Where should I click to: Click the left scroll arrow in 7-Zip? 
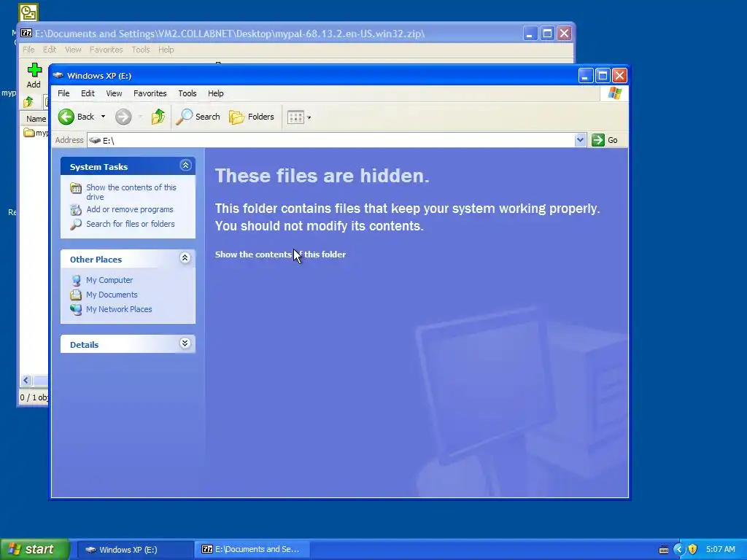tap(26, 380)
